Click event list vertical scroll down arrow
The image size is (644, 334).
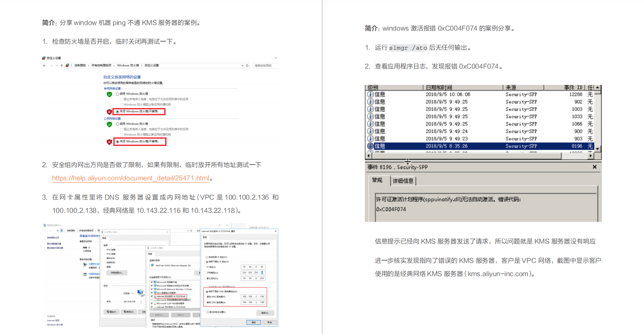tap(597, 149)
